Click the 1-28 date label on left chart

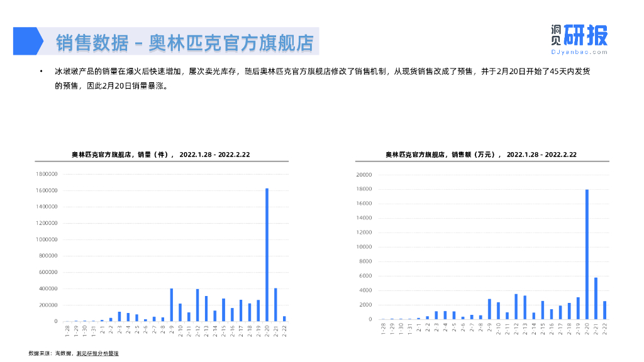(x=67, y=331)
